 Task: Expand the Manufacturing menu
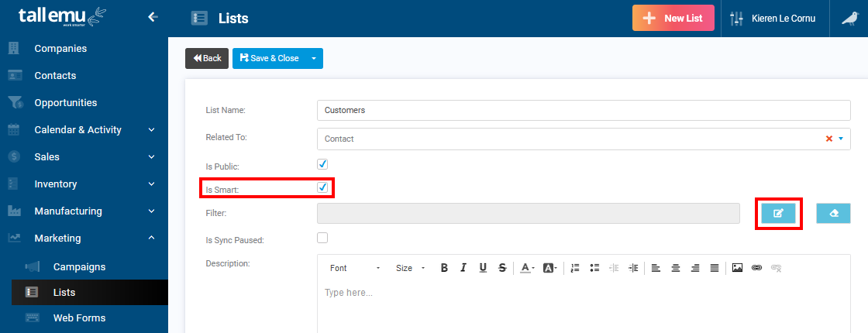tap(151, 211)
